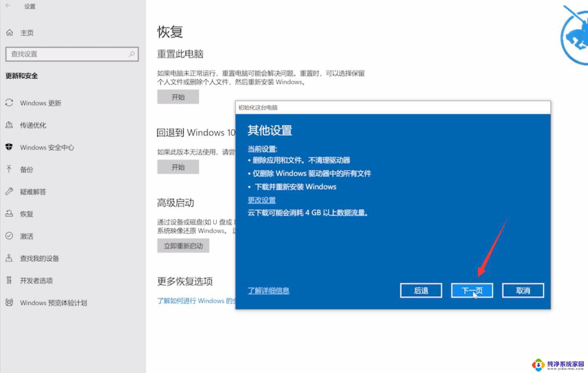
Task: Go to 传递优化 settings
Action: 33,125
